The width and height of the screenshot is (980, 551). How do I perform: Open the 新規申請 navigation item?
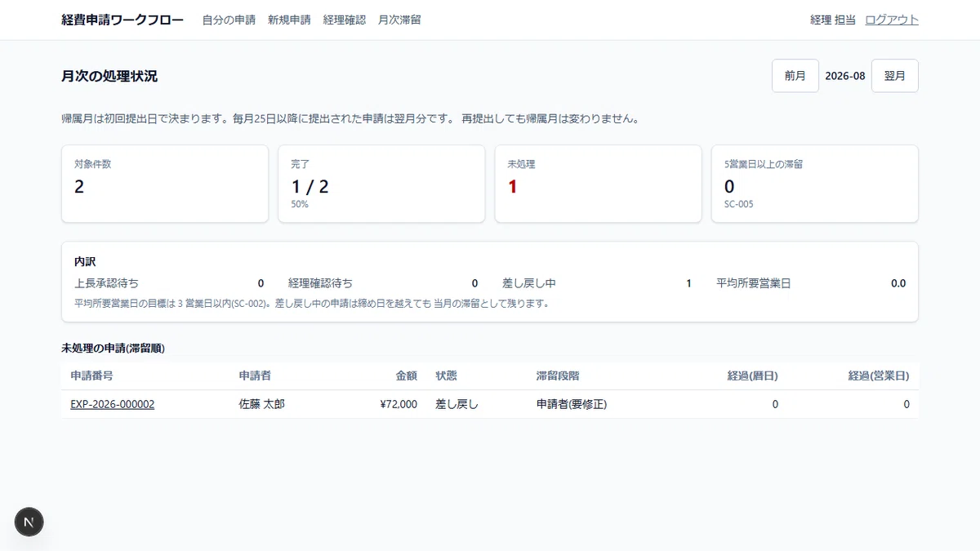(289, 20)
